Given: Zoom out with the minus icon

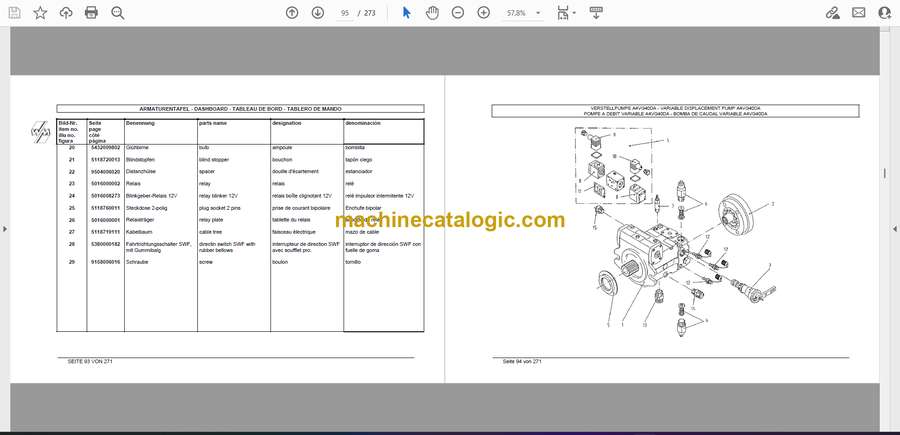Looking at the screenshot, I should [x=457, y=13].
